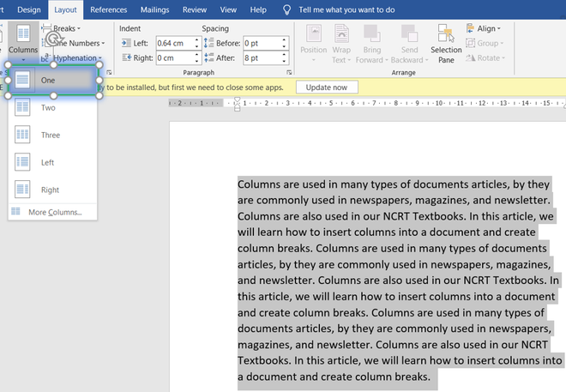Open the Selection Pane
This screenshot has height=392, width=566.
click(x=446, y=45)
